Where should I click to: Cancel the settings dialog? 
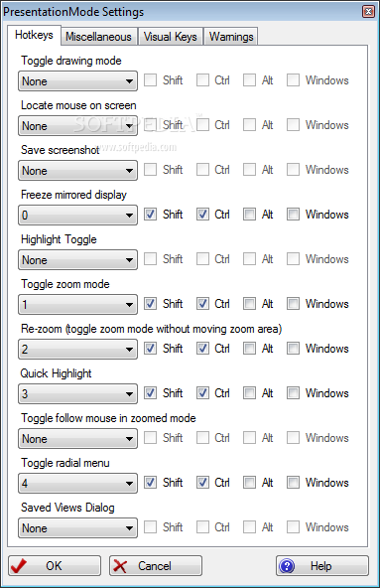[x=156, y=565]
